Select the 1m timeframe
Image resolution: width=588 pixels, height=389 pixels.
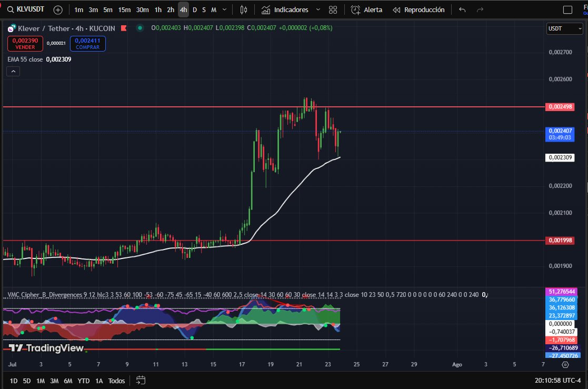79,10
